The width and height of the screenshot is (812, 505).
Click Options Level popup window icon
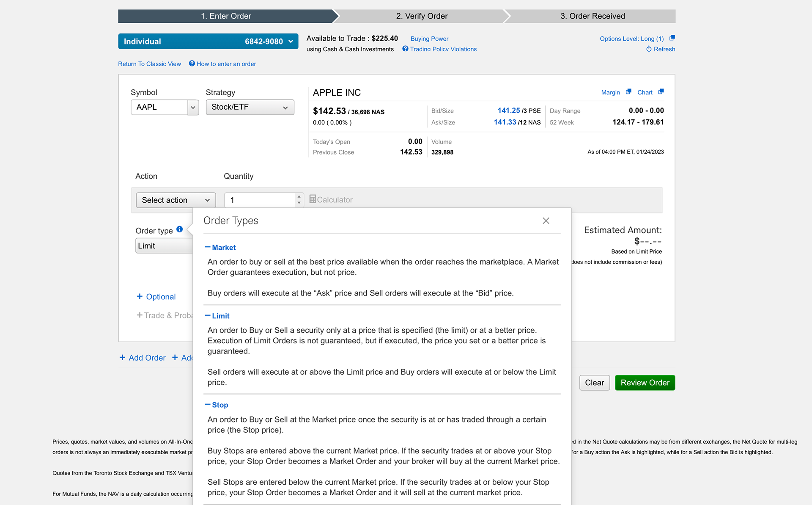[x=672, y=38]
